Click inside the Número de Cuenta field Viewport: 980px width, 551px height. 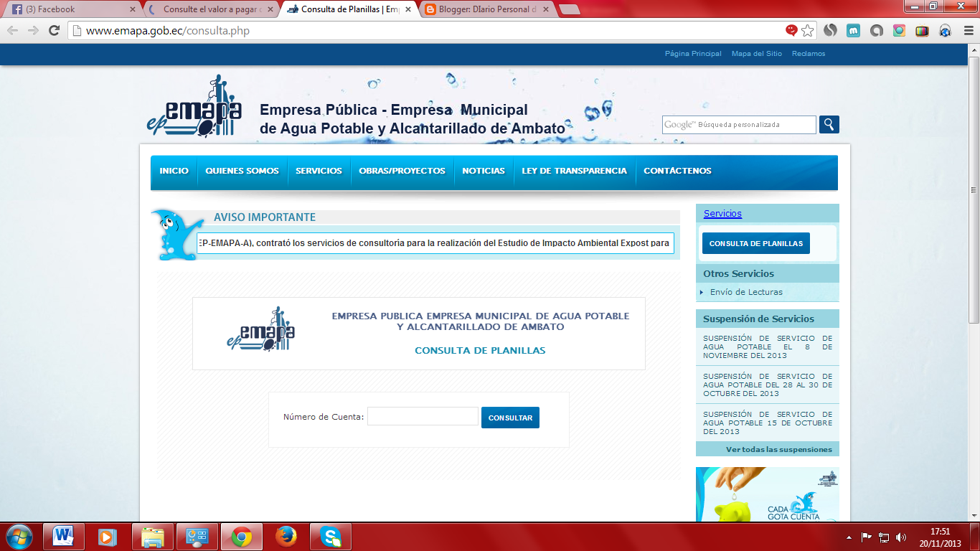[x=422, y=417]
